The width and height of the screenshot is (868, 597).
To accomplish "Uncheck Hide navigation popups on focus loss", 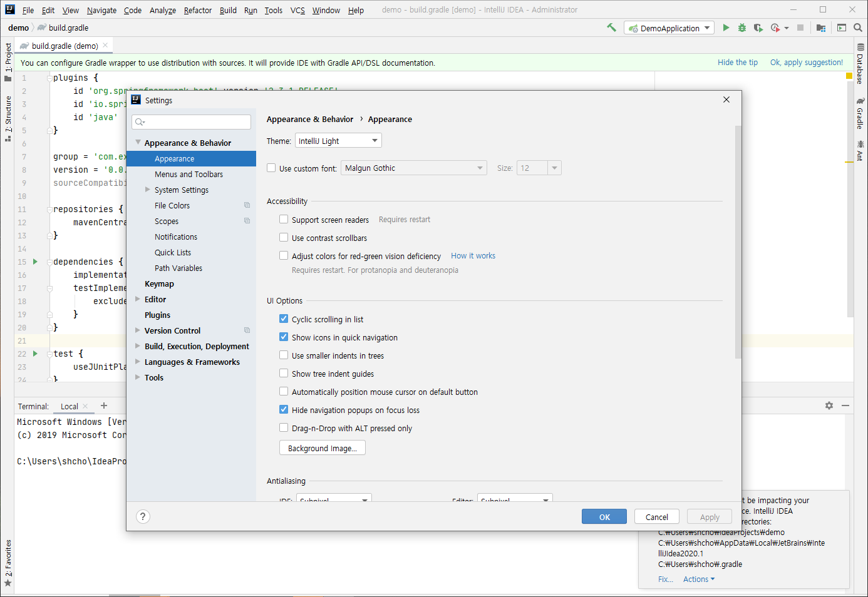I will click(284, 409).
